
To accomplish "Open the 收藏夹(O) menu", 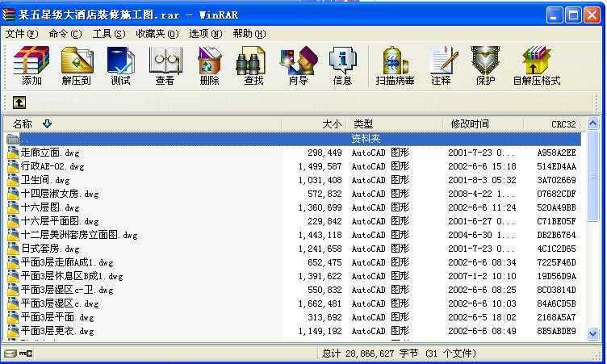I will 157,34.
